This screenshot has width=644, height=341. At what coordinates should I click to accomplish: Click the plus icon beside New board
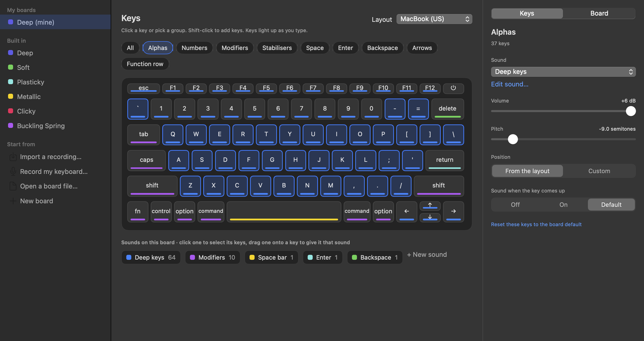tap(13, 201)
